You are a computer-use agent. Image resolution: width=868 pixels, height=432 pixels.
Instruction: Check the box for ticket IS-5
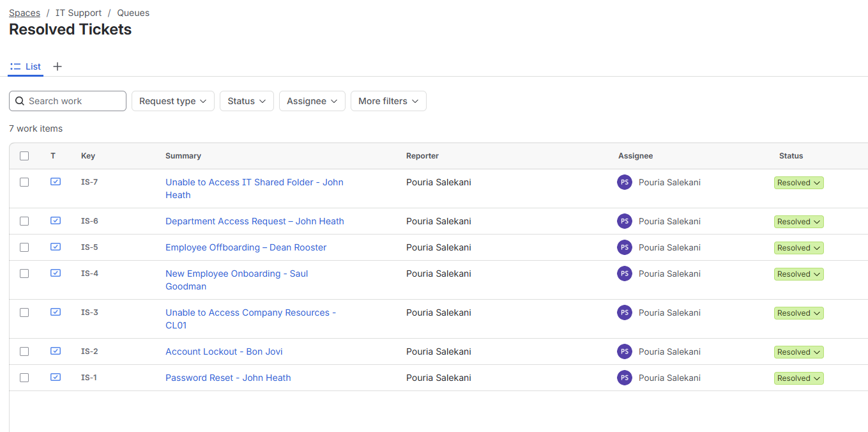click(x=24, y=247)
